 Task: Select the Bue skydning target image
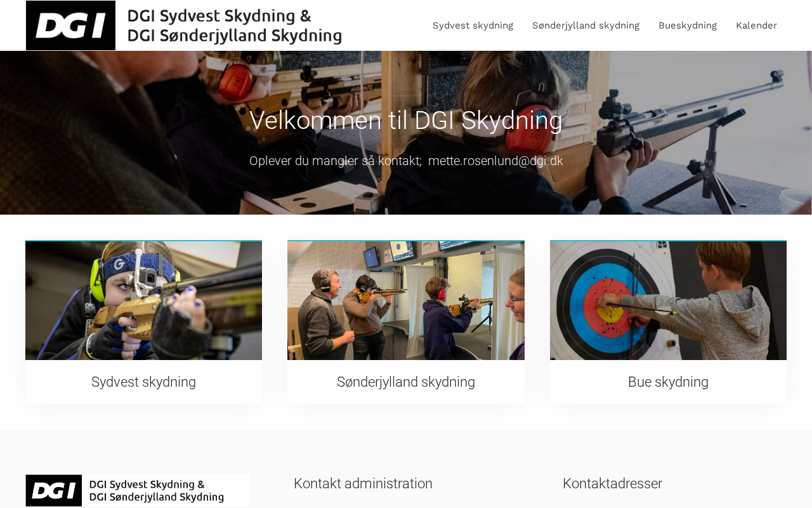[x=668, y=300]
